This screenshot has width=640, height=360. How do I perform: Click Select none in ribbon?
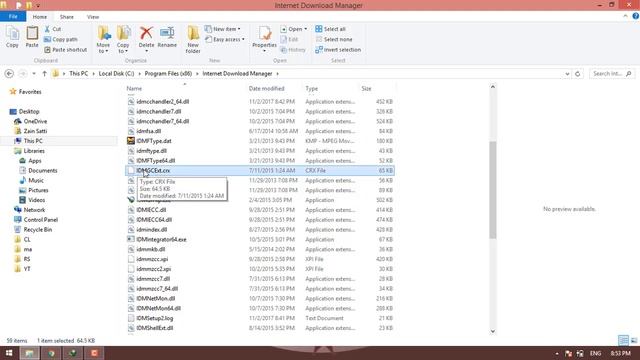pyautogui.click(x=334, y=39)
